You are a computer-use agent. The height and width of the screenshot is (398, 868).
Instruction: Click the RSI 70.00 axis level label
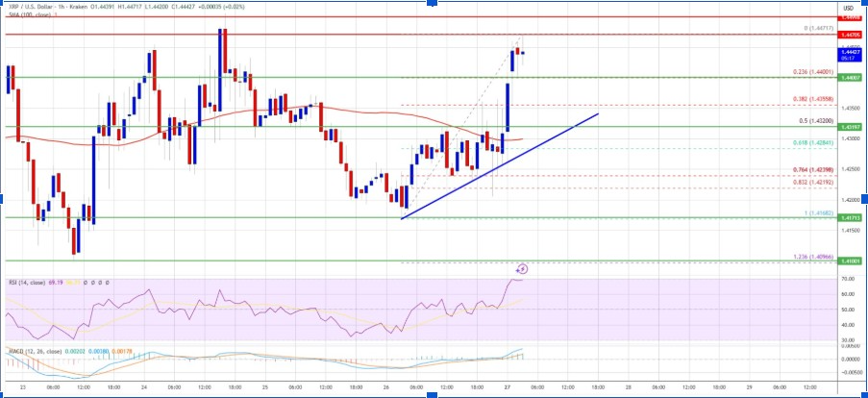(x=848, y=280)
